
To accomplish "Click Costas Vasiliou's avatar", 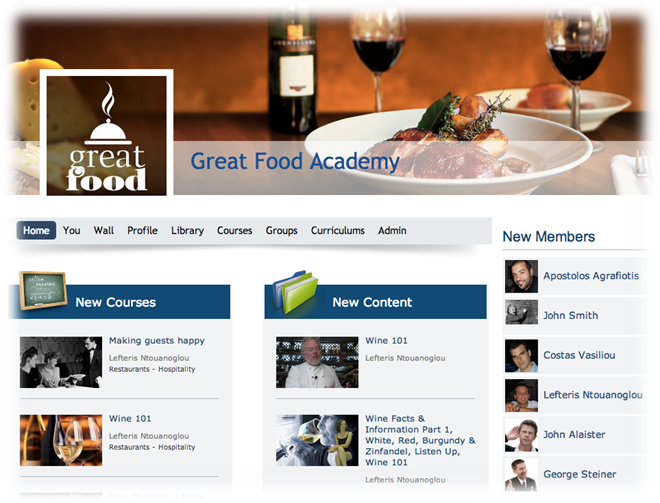I will point(521,356).
